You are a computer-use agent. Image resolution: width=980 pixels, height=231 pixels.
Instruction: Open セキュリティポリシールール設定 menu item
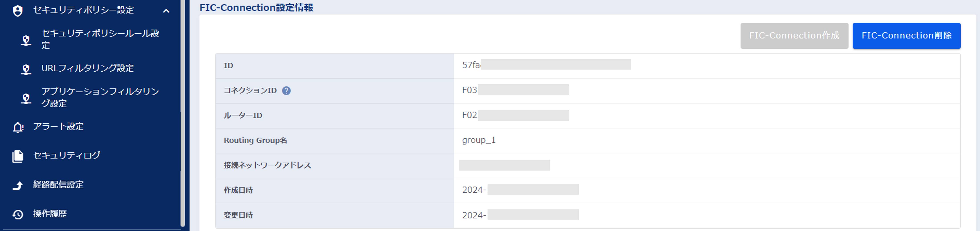tap(100, 39)
